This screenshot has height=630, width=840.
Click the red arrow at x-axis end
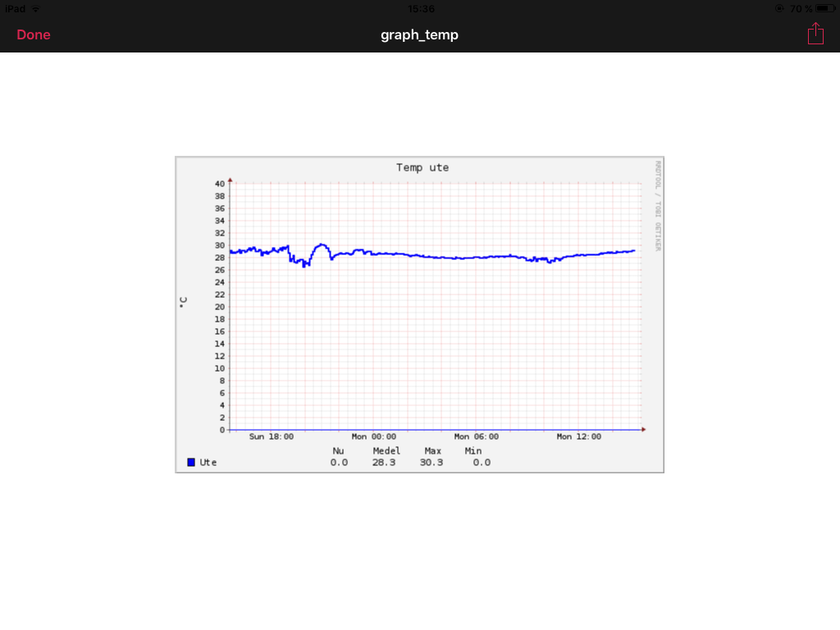coord(644,429)
